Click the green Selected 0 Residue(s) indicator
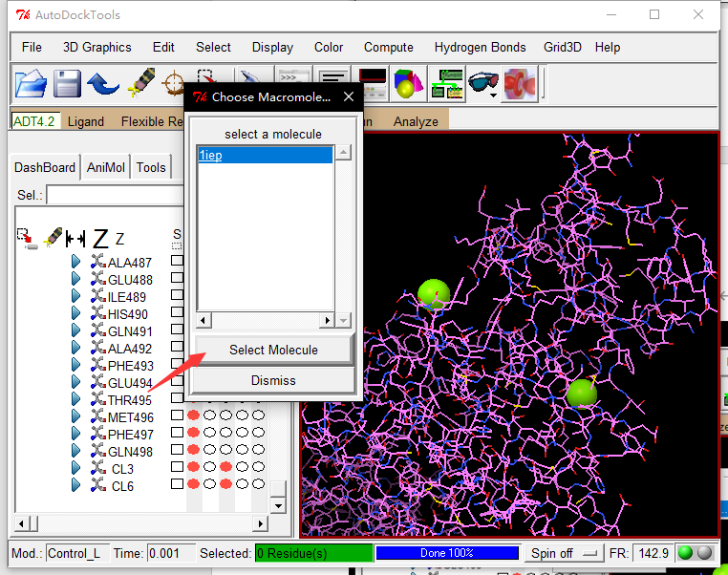The height and width of the screenshot is (575, 728). (x=314, y=553)
